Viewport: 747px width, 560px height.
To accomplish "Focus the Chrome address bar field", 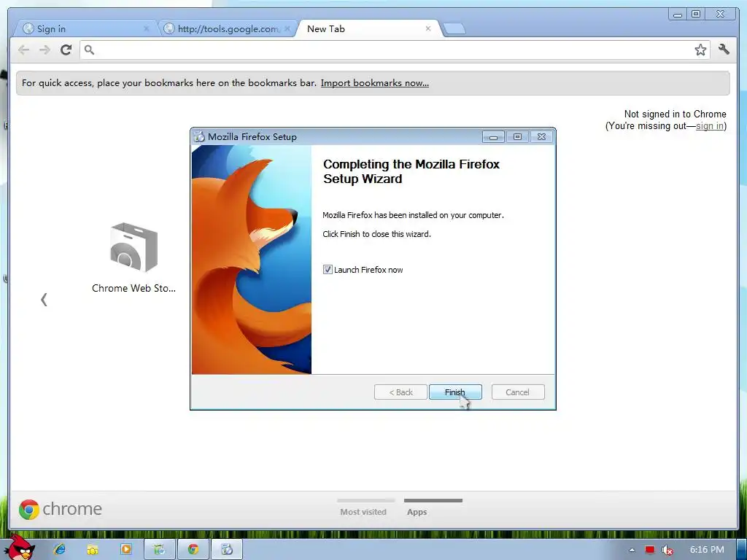I will pyautogui.click(x=395, y=50).
